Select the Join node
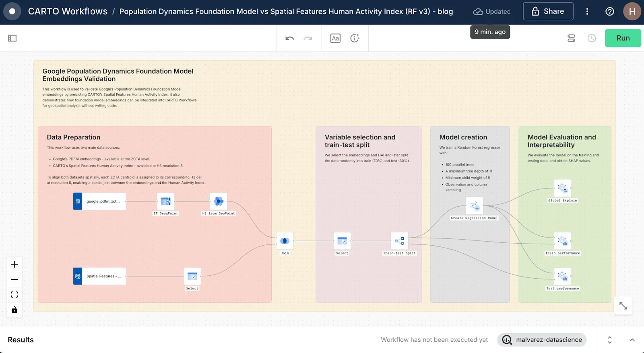Viewport: 644px width, 353px height. 285,241
